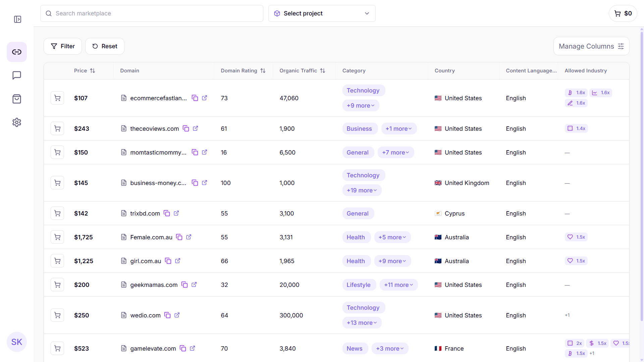Image resolution: width=644 pixels, height=362 pixels.
Task: Open the cart showing $0
Action: pyautogui.click(x=623, y=13)
